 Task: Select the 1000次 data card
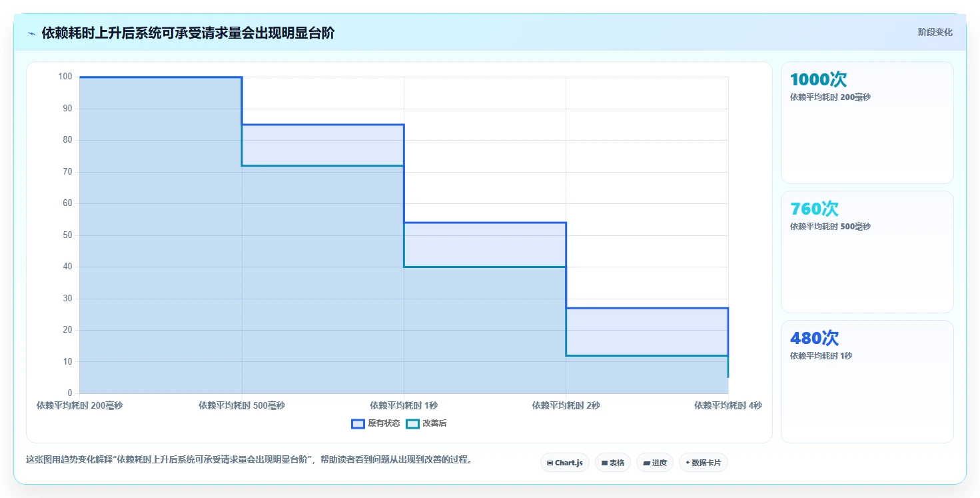click(x=867, y=123)
